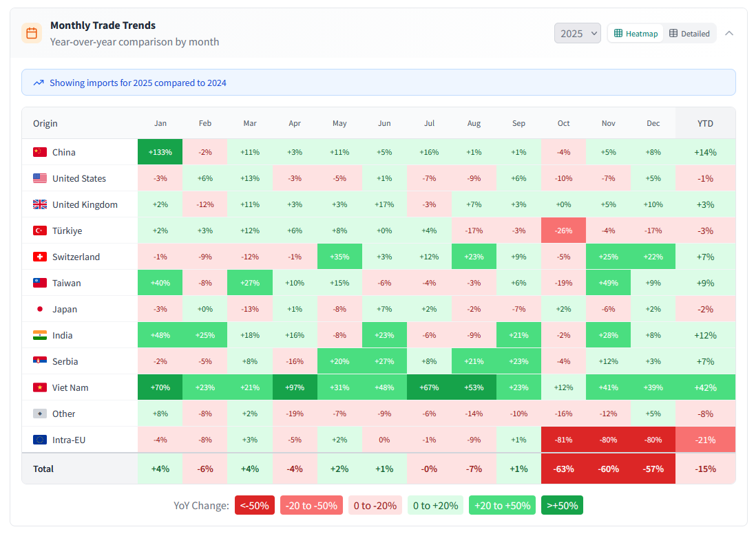The image size is (756, 536).
Task: Click the trending arrow icon in the banner
Action: pos(39,83)
